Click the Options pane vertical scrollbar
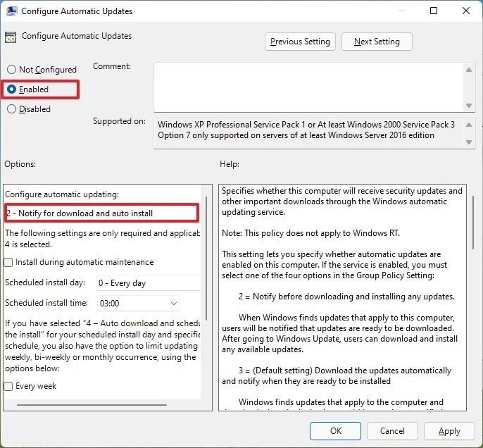The width and height of the screenshot is (483, 448). click(206, 259)
